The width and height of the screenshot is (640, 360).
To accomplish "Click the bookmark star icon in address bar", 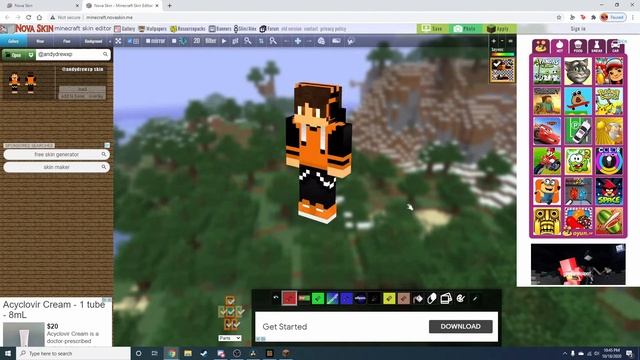I will pos(559,17).
